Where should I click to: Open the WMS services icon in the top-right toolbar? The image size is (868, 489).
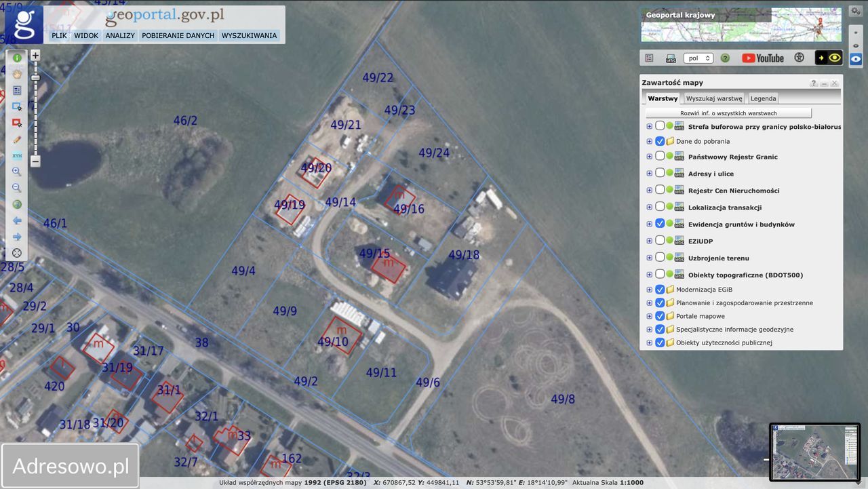tap(671, 58)
